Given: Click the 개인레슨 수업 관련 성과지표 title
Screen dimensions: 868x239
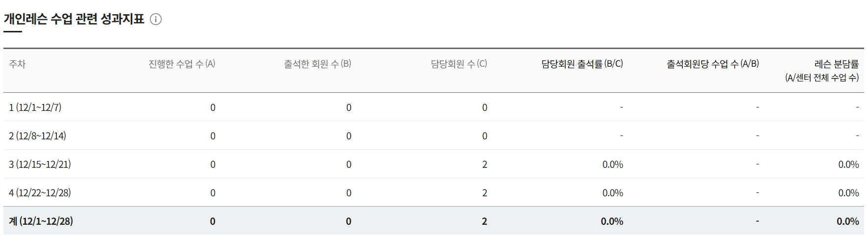Looking at the screenshot, I should [x=74, y=19].
